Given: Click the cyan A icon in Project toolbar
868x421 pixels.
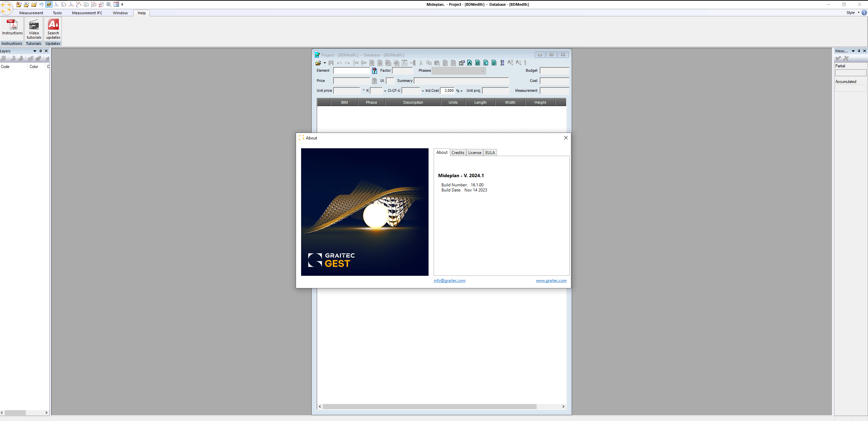Looking at the screenshot, I should [470, 63].
